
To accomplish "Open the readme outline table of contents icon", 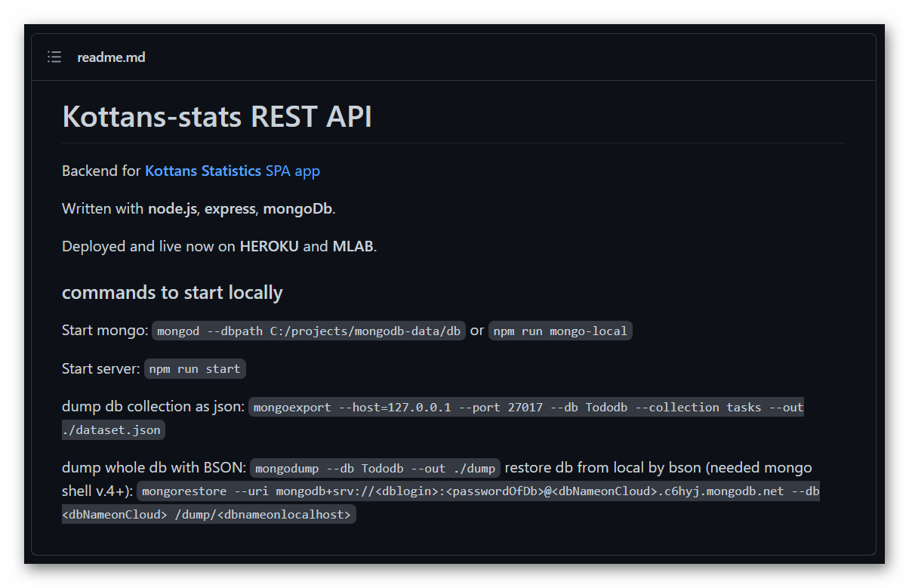I will point(54,57).
